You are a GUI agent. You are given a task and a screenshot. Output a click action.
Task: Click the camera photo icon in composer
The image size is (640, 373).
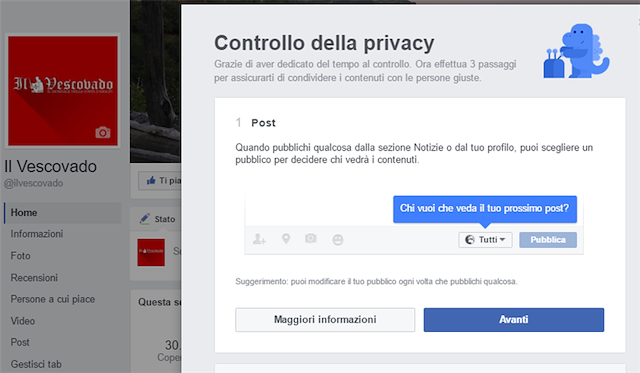(311, 238)
